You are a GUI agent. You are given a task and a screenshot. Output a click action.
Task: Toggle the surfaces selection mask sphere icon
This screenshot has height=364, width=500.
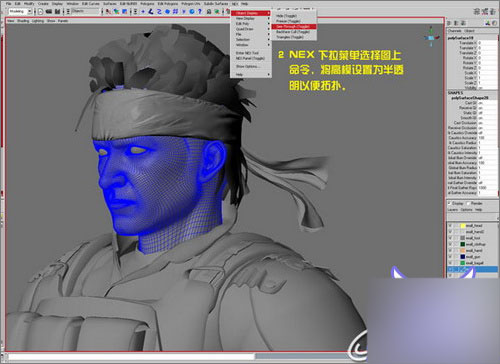[167, 12]
